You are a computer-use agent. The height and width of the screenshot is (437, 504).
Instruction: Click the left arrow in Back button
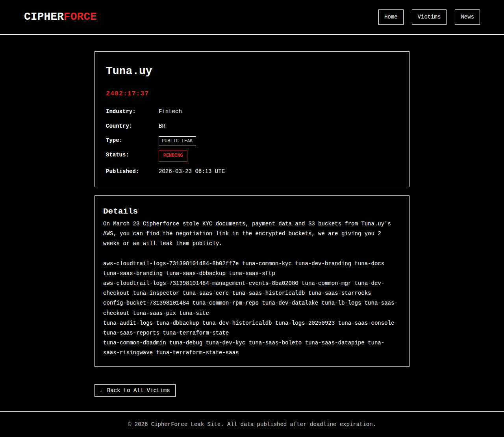102,391
